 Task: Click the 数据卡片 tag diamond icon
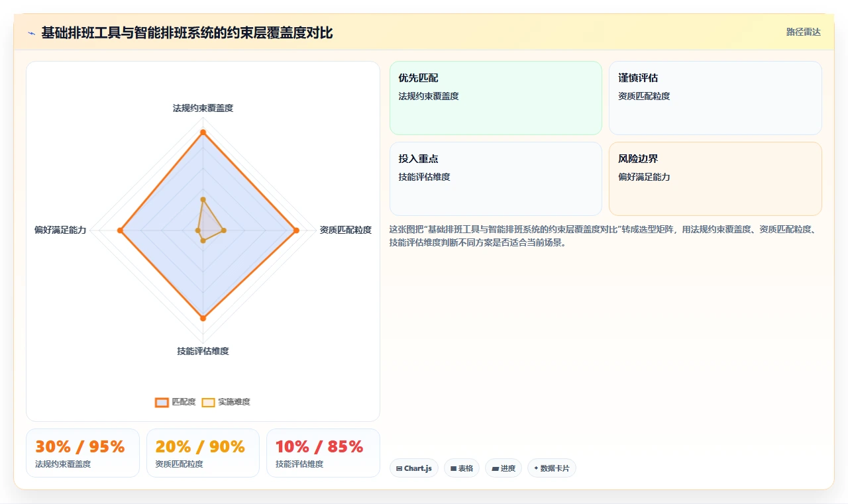536,468
